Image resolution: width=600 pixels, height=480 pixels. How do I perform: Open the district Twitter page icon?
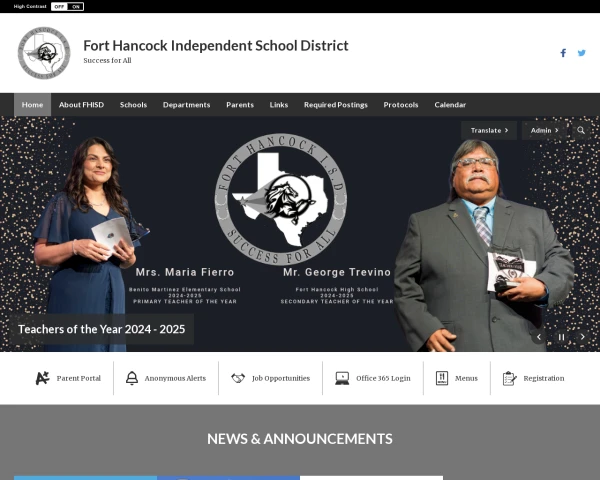[582, 53]
